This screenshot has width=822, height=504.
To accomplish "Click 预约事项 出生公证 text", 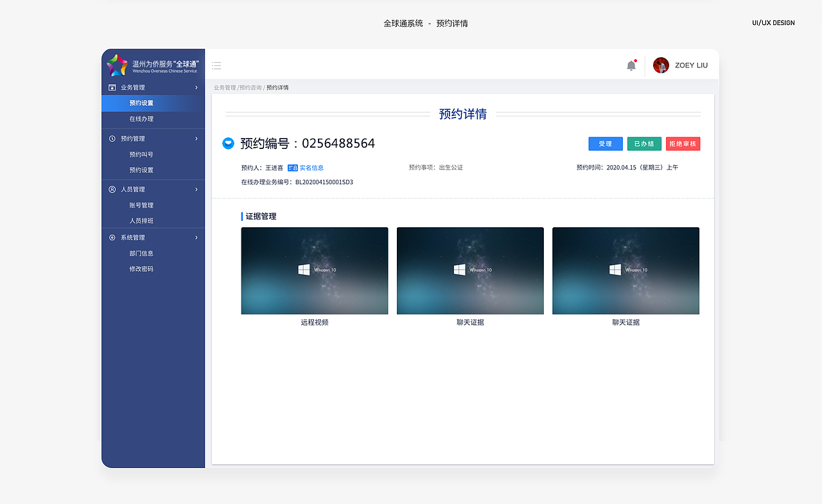I will pos(451,168).
